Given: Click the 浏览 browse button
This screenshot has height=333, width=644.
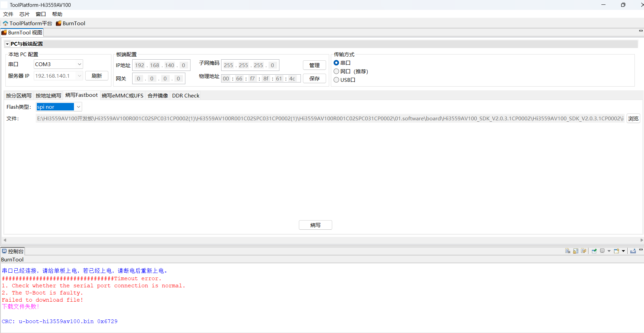Looking at the screenshot, I should [633, 118].
